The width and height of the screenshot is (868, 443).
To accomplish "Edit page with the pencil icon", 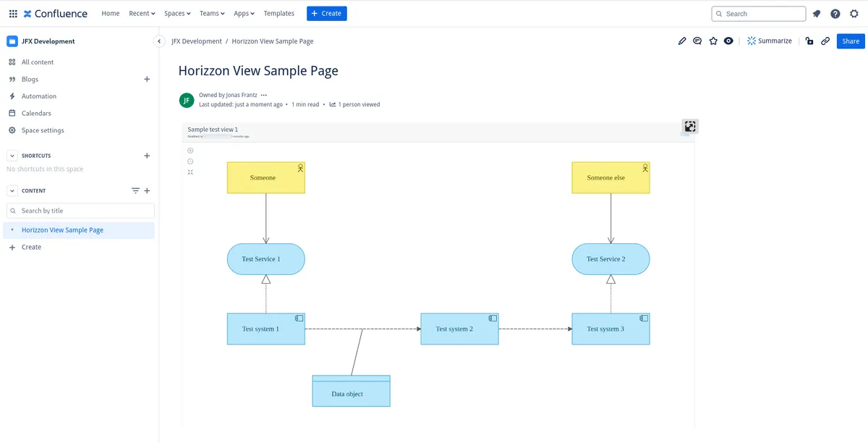I will [682, 41].
